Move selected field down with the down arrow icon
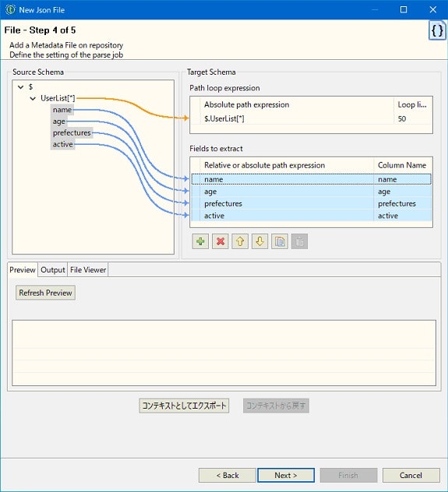 click(259, 241)
